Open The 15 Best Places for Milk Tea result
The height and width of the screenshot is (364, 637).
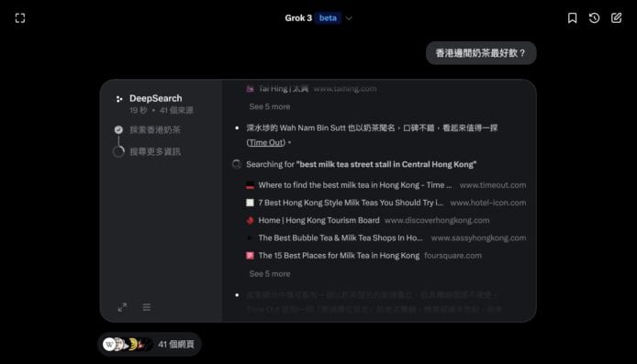[x=339, y=256]
